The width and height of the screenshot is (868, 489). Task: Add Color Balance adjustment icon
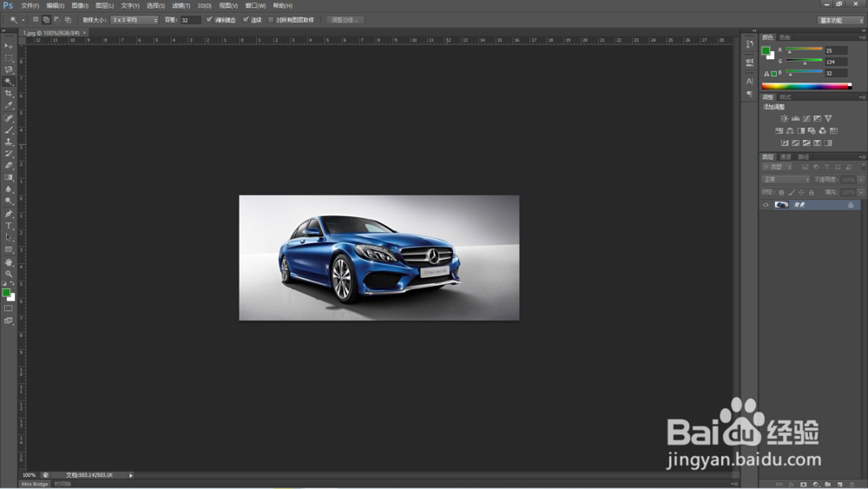(790, 130)
